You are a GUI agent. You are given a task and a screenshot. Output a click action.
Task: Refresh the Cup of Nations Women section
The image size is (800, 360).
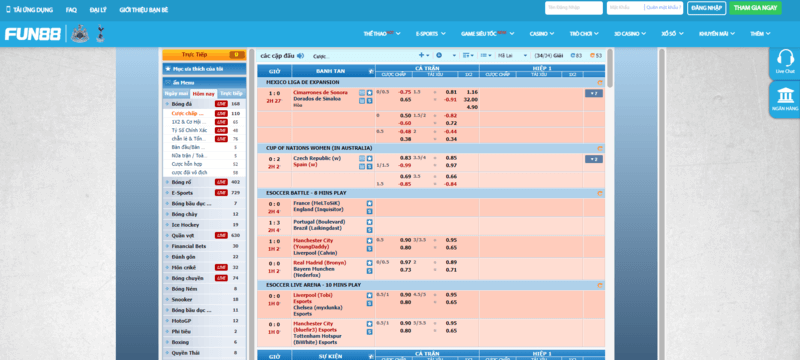click(x=600, y=148)
